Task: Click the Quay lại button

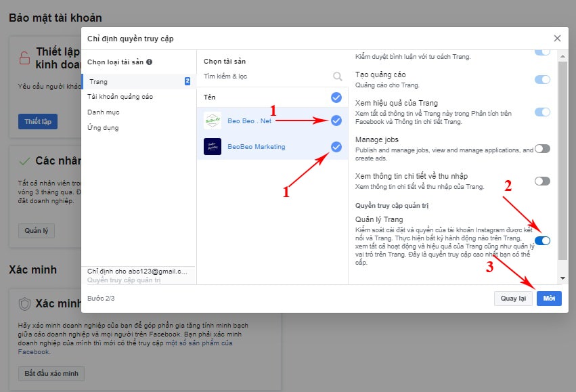Action: [513, 299]
